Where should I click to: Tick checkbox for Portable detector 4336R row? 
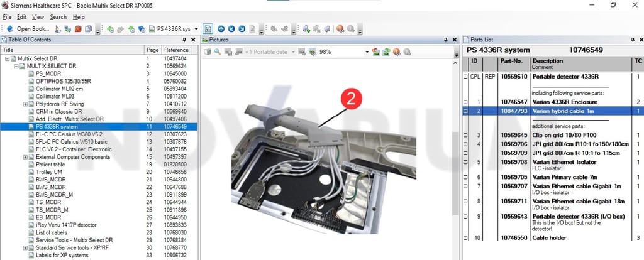[x=465, y=77]
